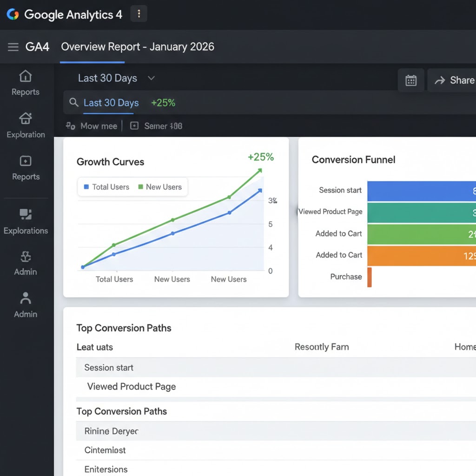Select the Google Analytics logo
This screenshot has width=476, height=476.
[13, 14]
